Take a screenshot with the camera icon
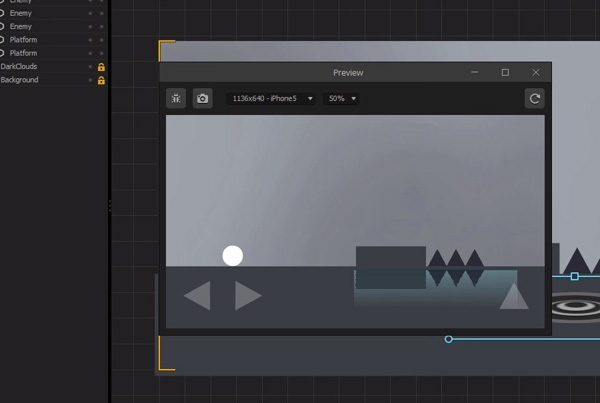This screenshot has height=403, width=600. tap(202, 98)
